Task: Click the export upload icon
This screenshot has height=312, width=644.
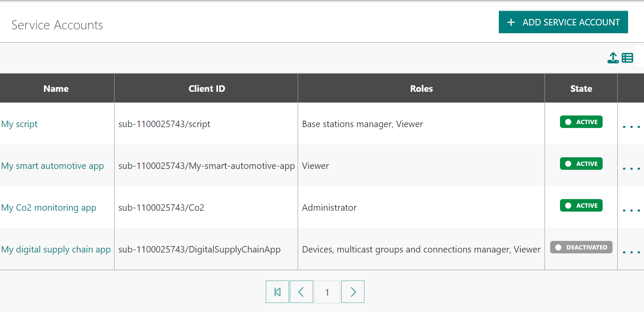Action: pyautogui.click(x=613, y=58)
